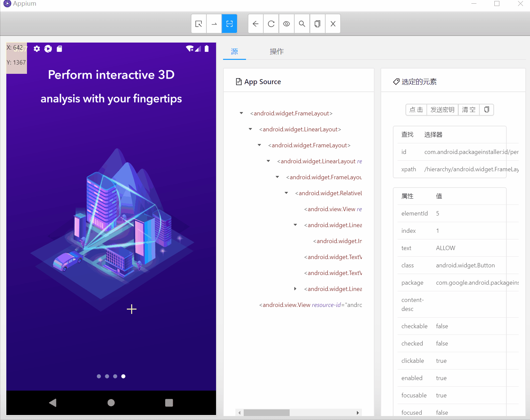Select the first android.widget.TextV row
This screenshot has height=420, width=530.
(333, 257)
